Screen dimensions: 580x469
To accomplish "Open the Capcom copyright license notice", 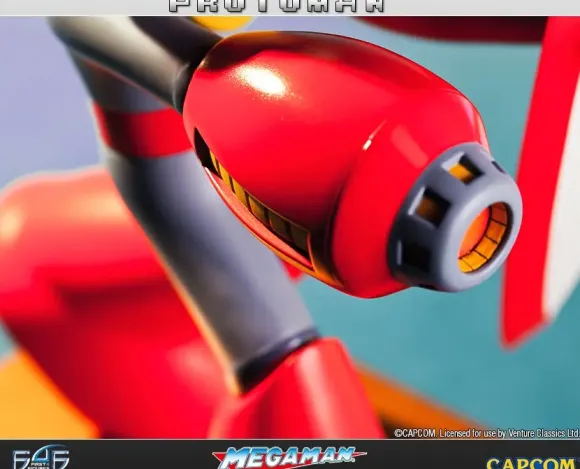I will pos(486,433).
